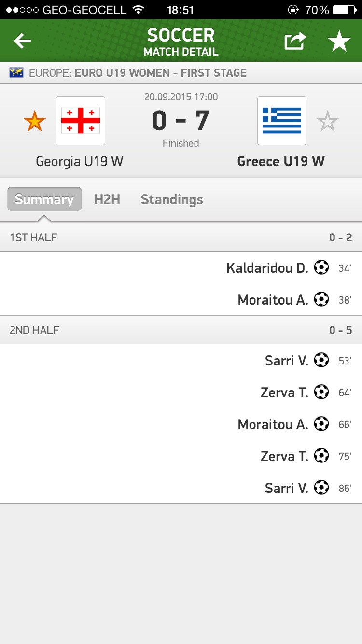Tap the back arrow in header
Image resolution: width=362 pixels, height=644 pixels.
[22, 42]
